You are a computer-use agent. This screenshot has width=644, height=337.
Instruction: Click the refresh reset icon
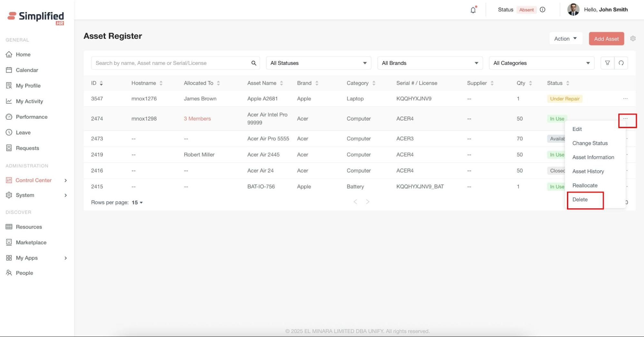click(621, 63)
